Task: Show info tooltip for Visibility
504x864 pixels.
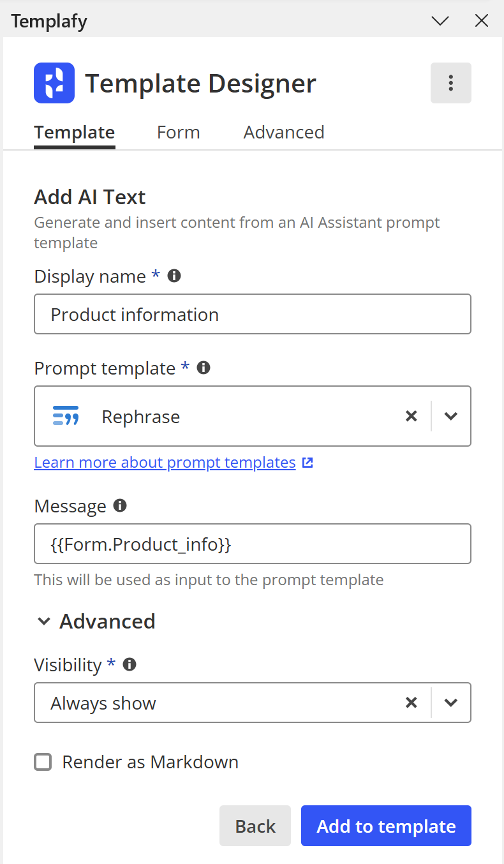Action: [x=130, y=664]
